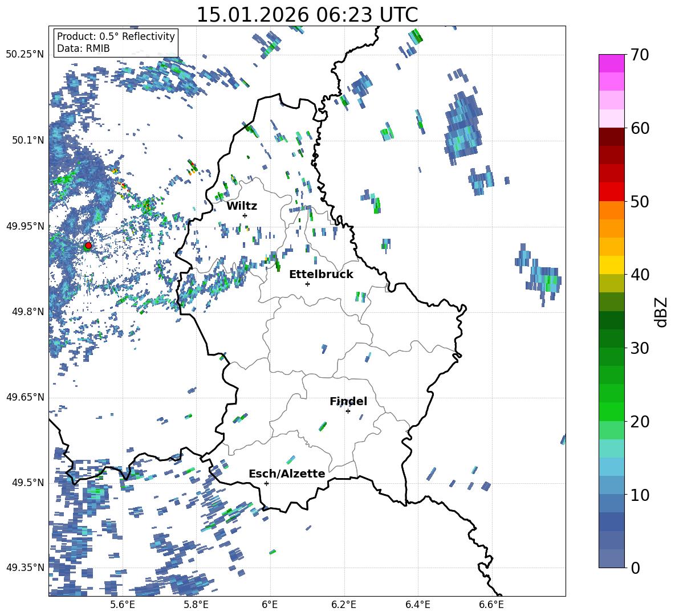Click the Findel station label
This screenshot has height=616, width=675.
click(348, 401)
